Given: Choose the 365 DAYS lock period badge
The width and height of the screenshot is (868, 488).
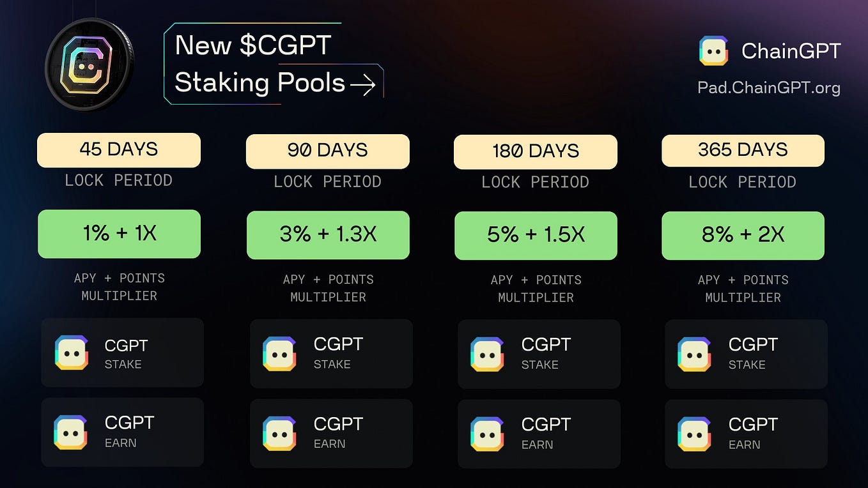Looking at the screenshot, I should 743,151.
